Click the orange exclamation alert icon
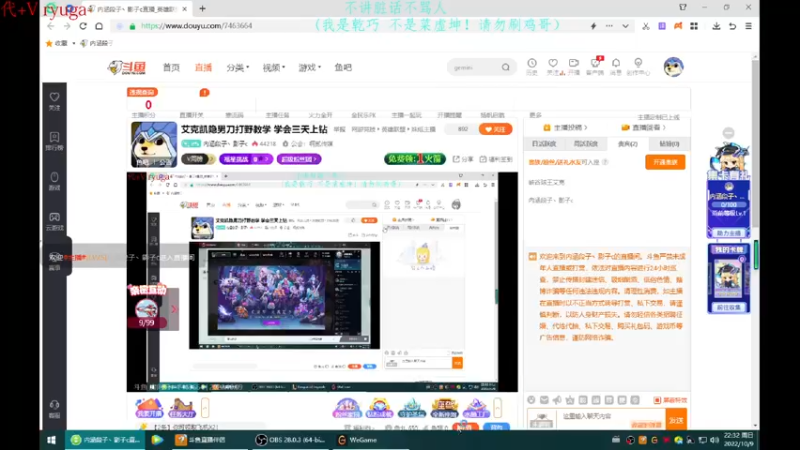800x450 pixels. pyautogui.click(x=204, y=92)
